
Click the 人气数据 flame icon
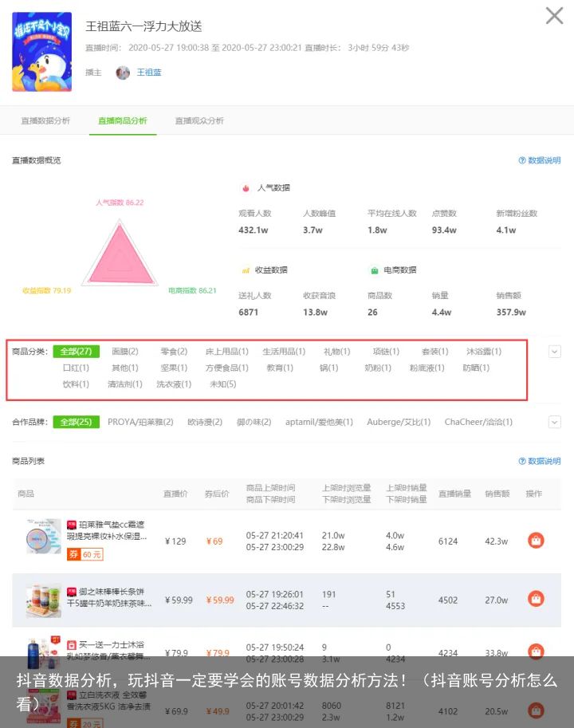(246, 188)
